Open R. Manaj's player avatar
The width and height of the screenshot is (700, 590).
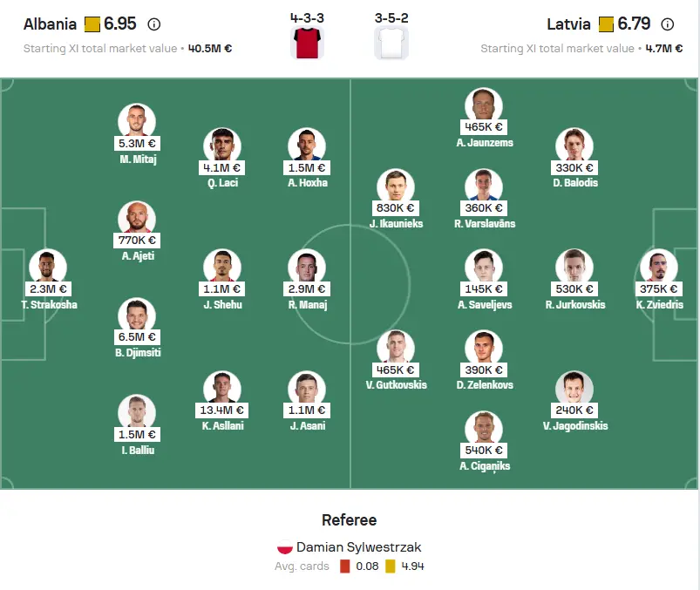click(307, 267)
